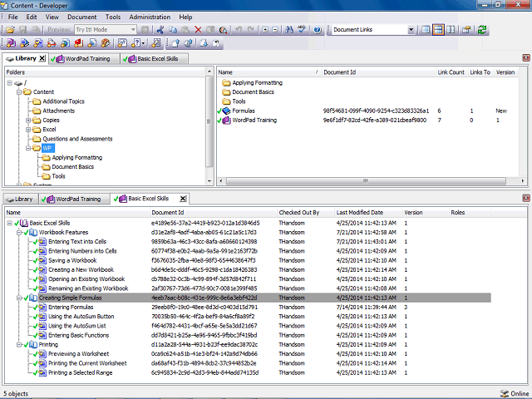The width and height of the screenshot is (532, 399).
Task: Click the horizontal scrollbar in library list
Action: coord(366,181)
